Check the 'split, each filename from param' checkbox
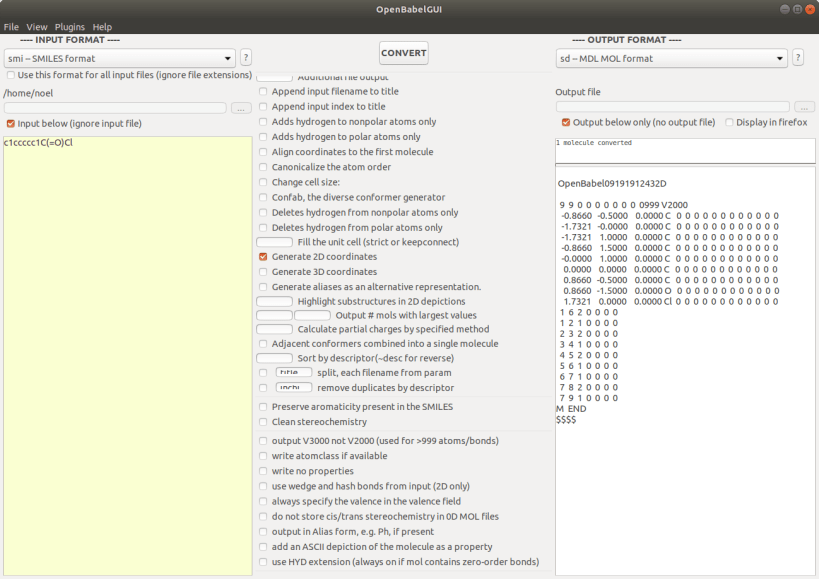The image size is (819, 579). (263, 373)
